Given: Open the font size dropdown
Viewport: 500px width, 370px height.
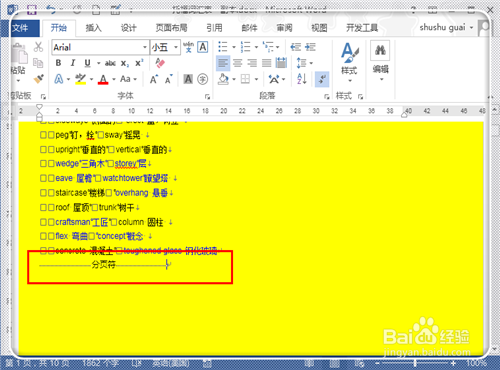Looking at the screenshot, I should (176, 47).
